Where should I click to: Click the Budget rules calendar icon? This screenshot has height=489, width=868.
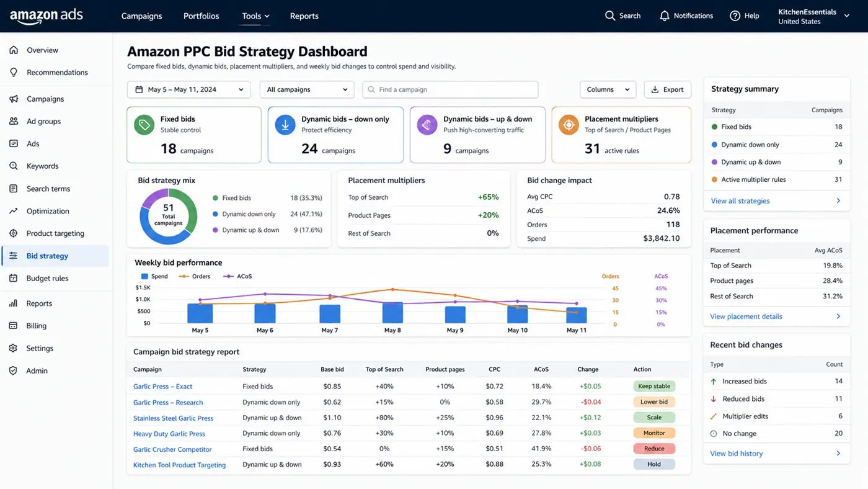coord(14,278)
